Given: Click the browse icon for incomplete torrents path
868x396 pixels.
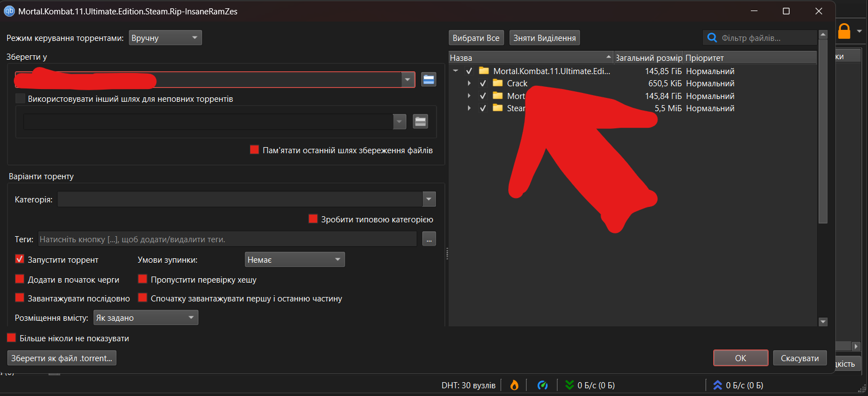Looking at the screenshot, I should (420, 122).
